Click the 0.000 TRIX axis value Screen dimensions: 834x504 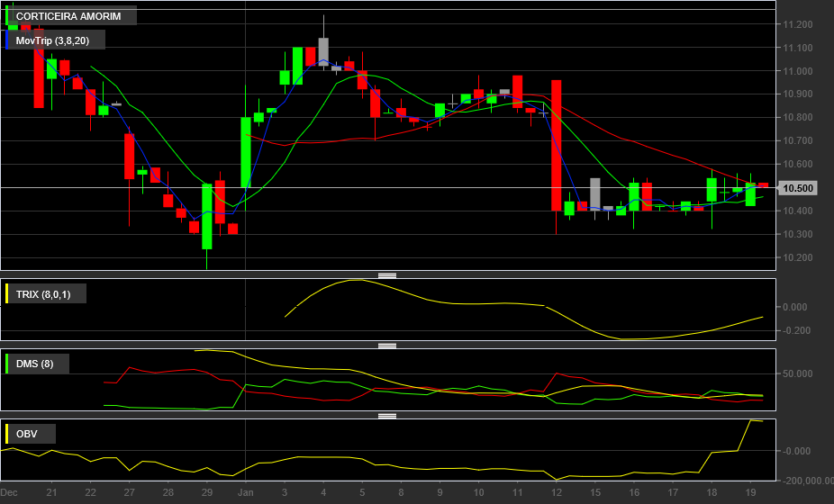coord(795,307)
